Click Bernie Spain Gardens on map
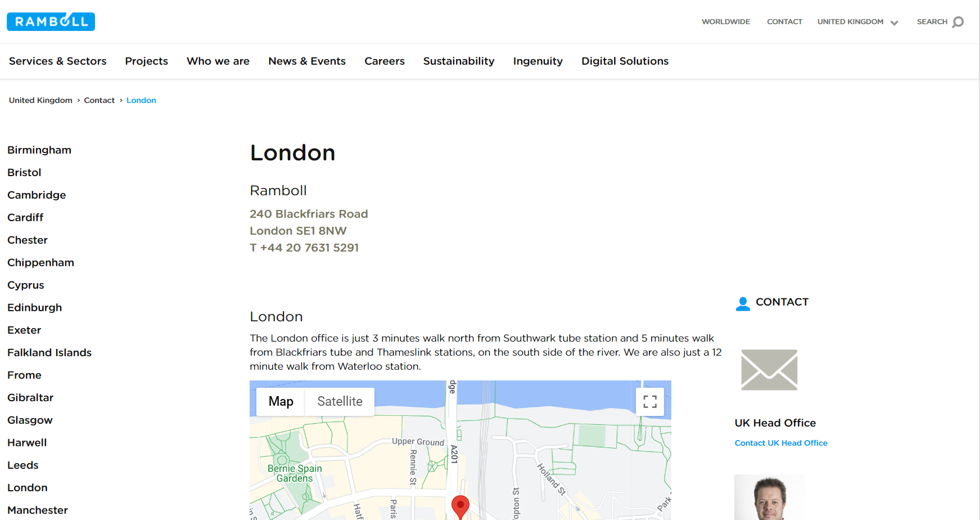This screenshot has height=520, width=980. [x=295, y=473]
